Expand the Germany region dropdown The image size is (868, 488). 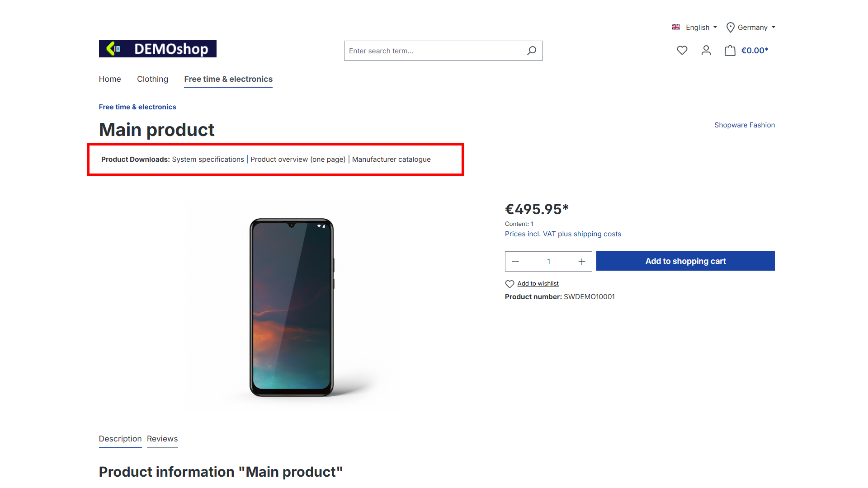coord(750,28)
